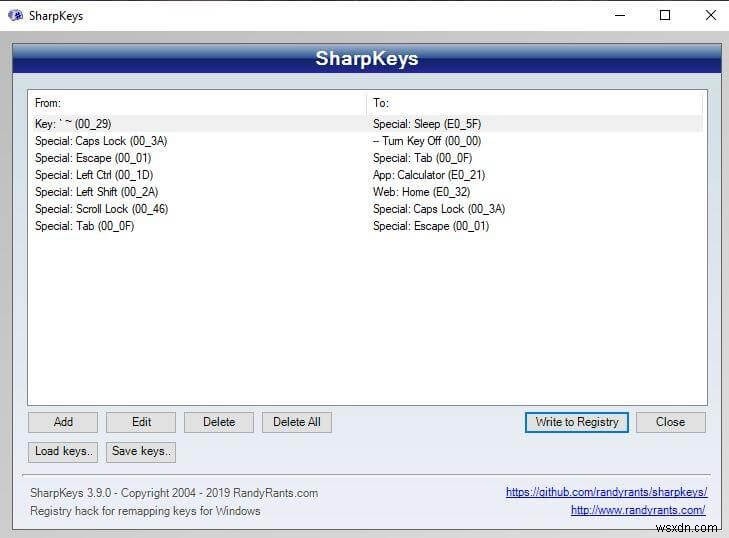Select row "Special: Left Shift (00_2A)"
Viewport: 729px width, 538px height.
97,192
